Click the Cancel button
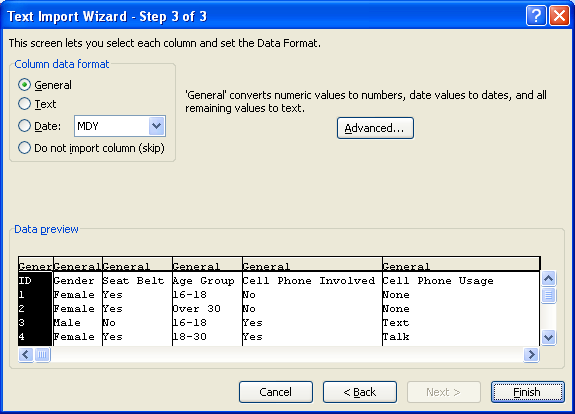 pyautogui.click(x=276, y=392)
